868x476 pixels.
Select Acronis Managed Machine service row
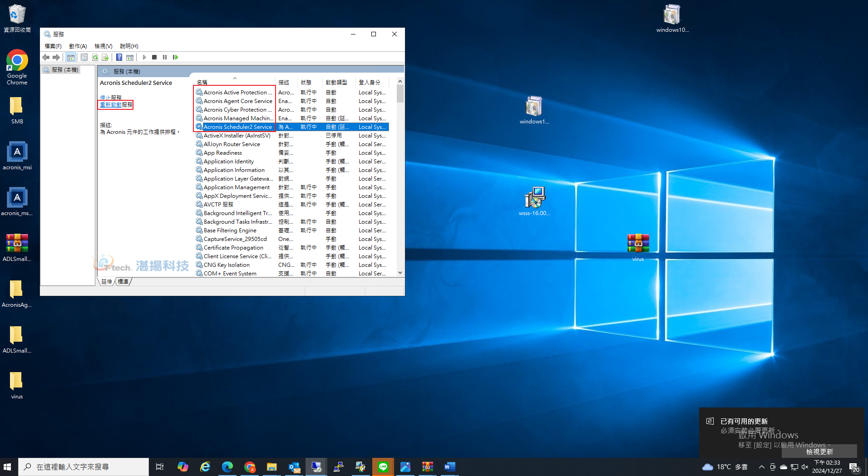tap(292, 118)
